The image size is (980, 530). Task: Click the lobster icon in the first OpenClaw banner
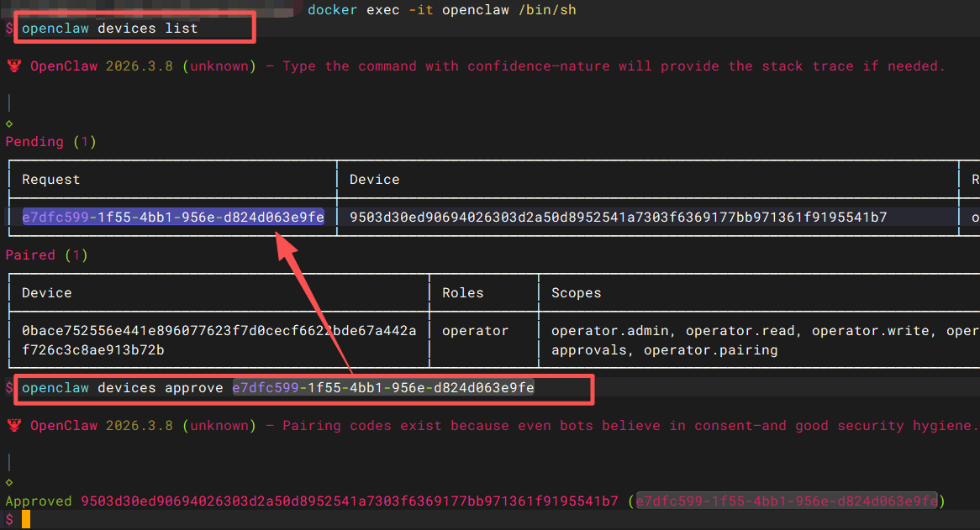13,66
